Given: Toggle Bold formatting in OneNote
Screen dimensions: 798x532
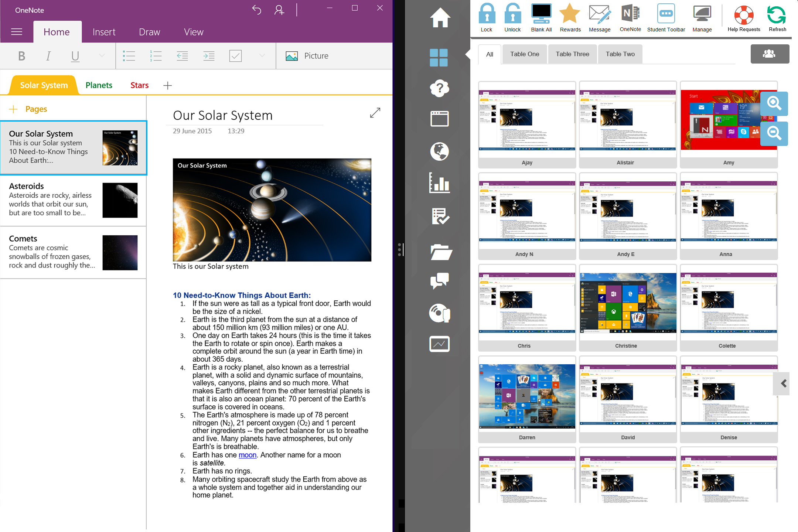Looking at the screenshot, I should [x=21, y=56].
